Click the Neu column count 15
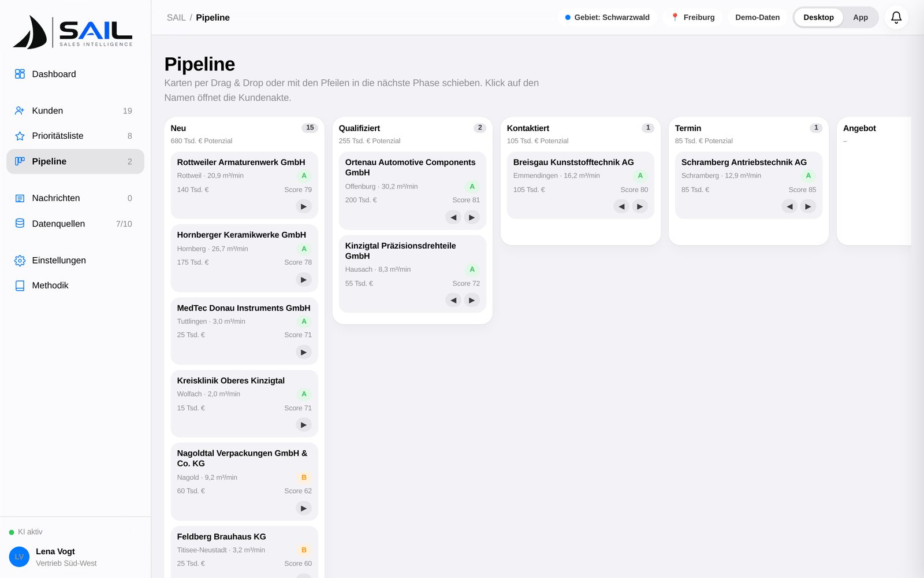This screenshot has height=578, width=924. tap(310, 128)
